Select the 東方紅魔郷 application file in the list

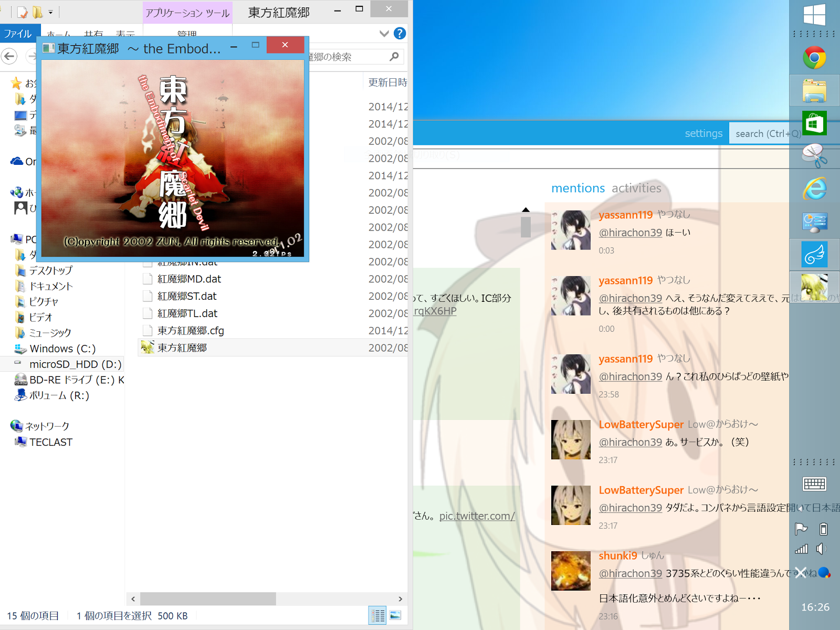click(x=182, y=348)
